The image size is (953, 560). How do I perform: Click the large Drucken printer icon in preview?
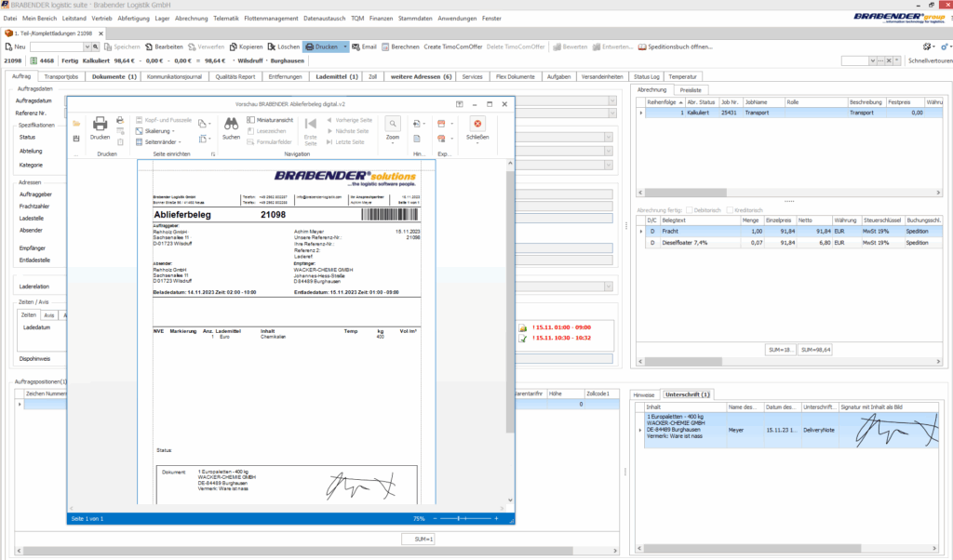tap(100, 126)
